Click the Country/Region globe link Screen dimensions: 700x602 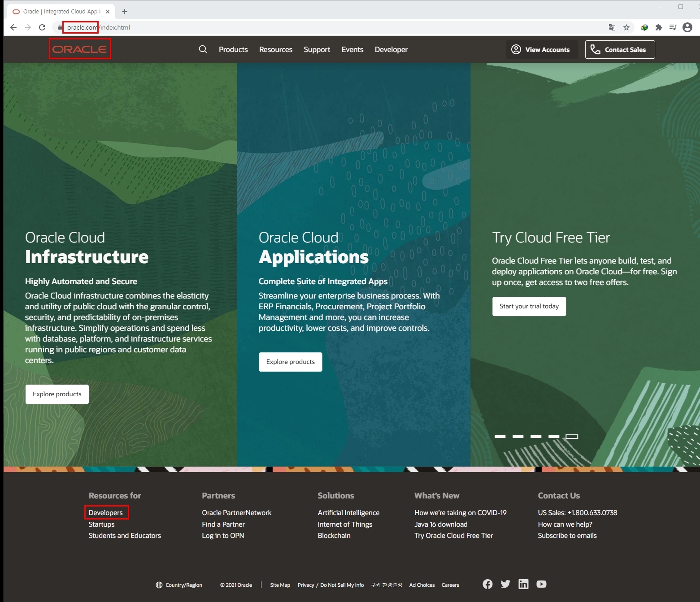pyautogui.click(x=179, y=585)
